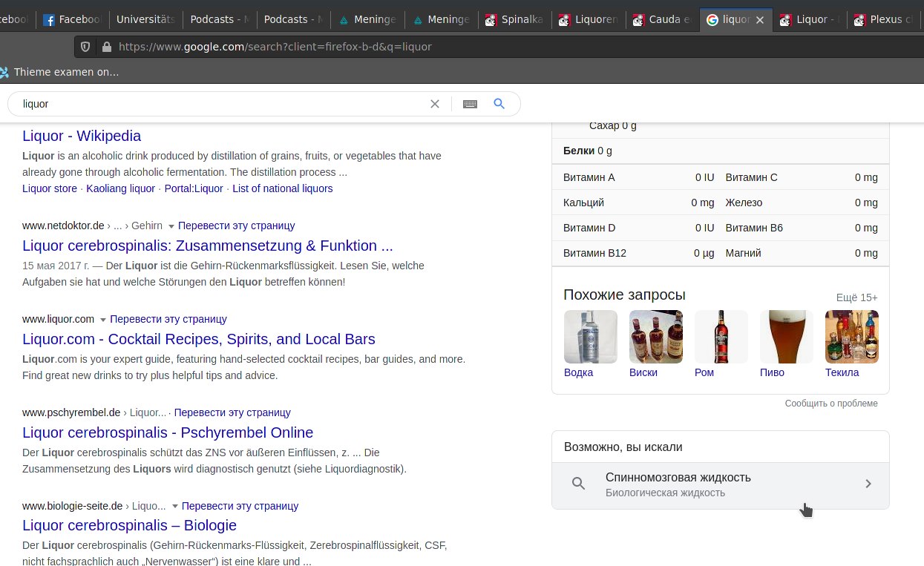Switch to the Cauda tab

click(x=661, y=20)
